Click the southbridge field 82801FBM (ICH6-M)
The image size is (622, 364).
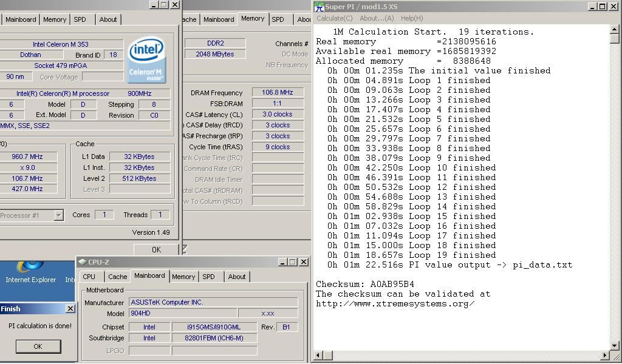pyautogui.click(x=214, y=338)
